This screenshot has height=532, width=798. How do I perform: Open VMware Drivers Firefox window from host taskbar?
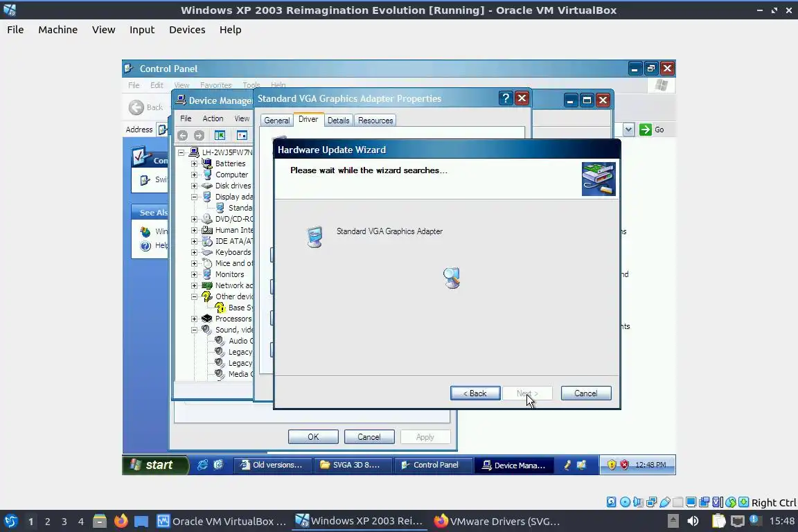497,521
